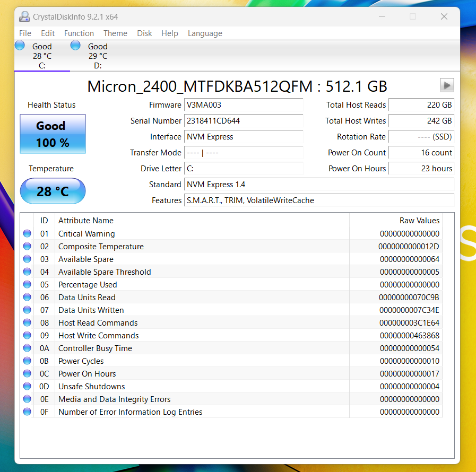
Task: Click status orb for Power On Hours attribute row
Action: coord(27,373)
